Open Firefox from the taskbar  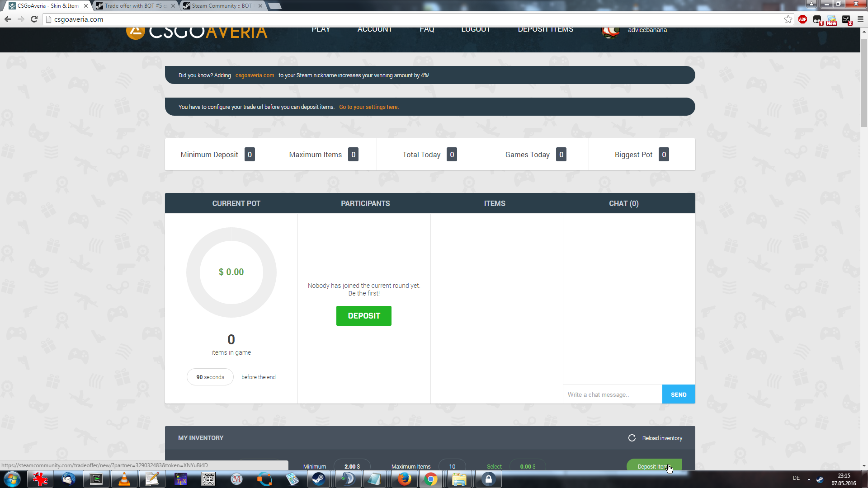404,479
